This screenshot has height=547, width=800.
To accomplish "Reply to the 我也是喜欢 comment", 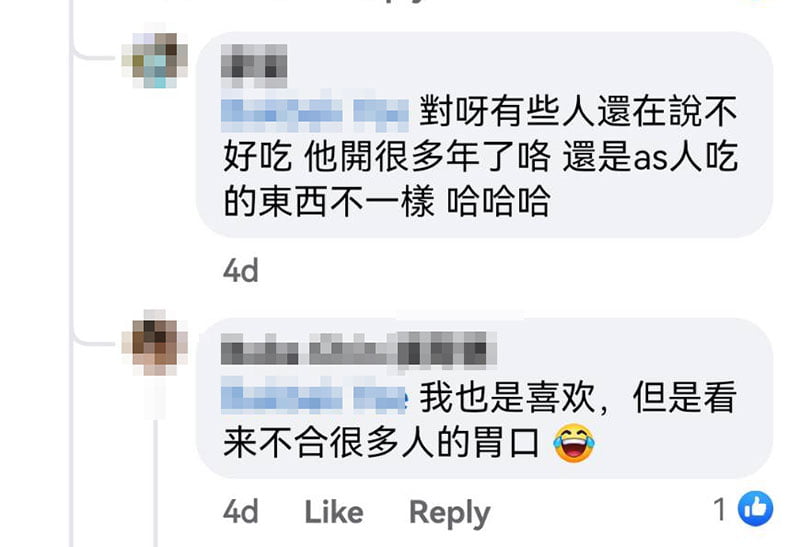I will pyautogui.click(x=449, y=513).
